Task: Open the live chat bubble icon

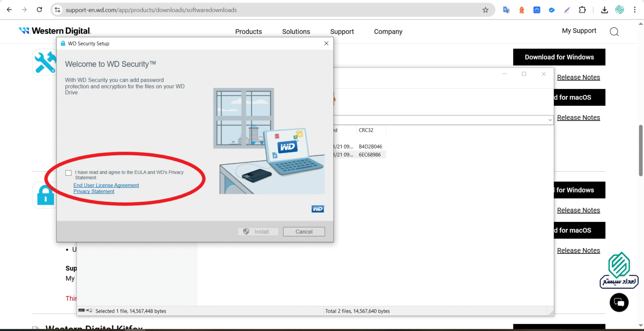Action: [619, 302]
